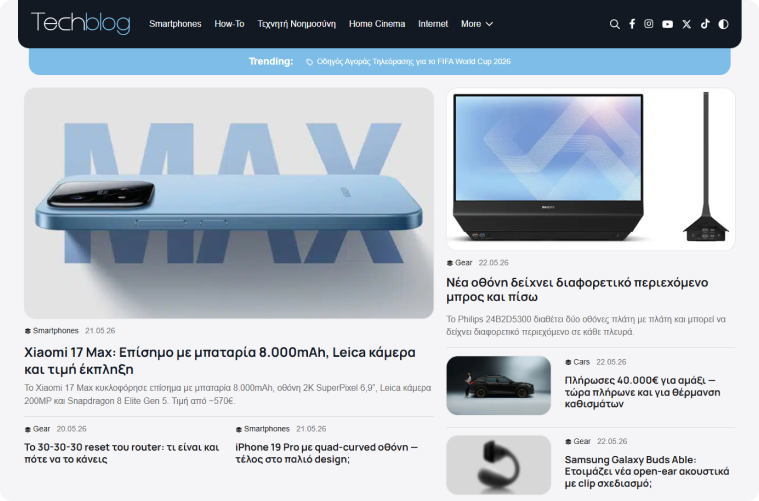Viewport: 759px width, 501px height.
Task: Open the Internet menu item
Action: pos(433,24)
